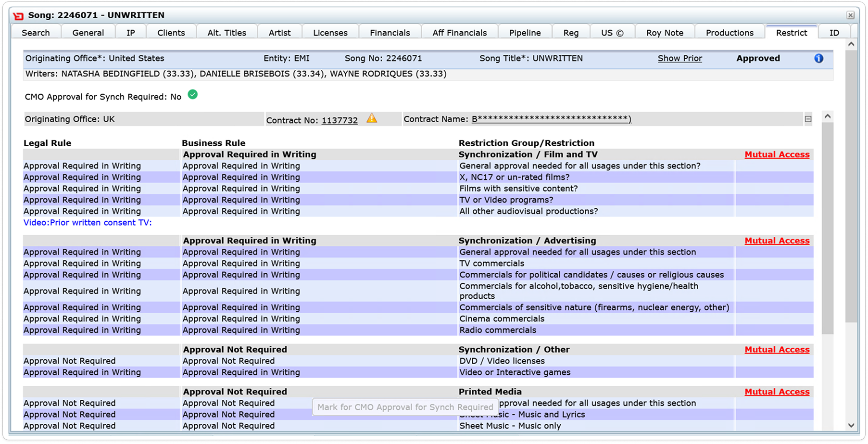Image resolution: width=868 pixels, height=444 pixels.
Task: Click the Restriction Group/Restriction column header
Action: pos(526,143)
